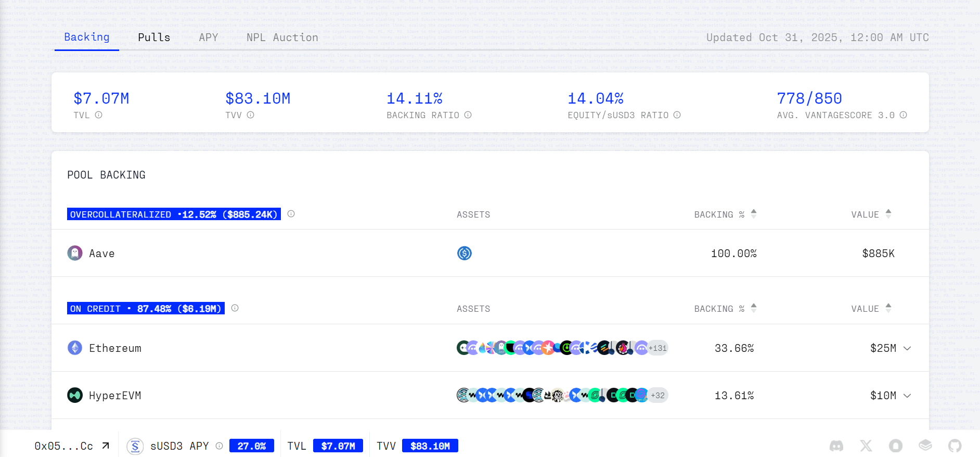The image size is (980, 457).
Task: Sort Overcollateralized table by Value
Action: [x=888, y=214]
